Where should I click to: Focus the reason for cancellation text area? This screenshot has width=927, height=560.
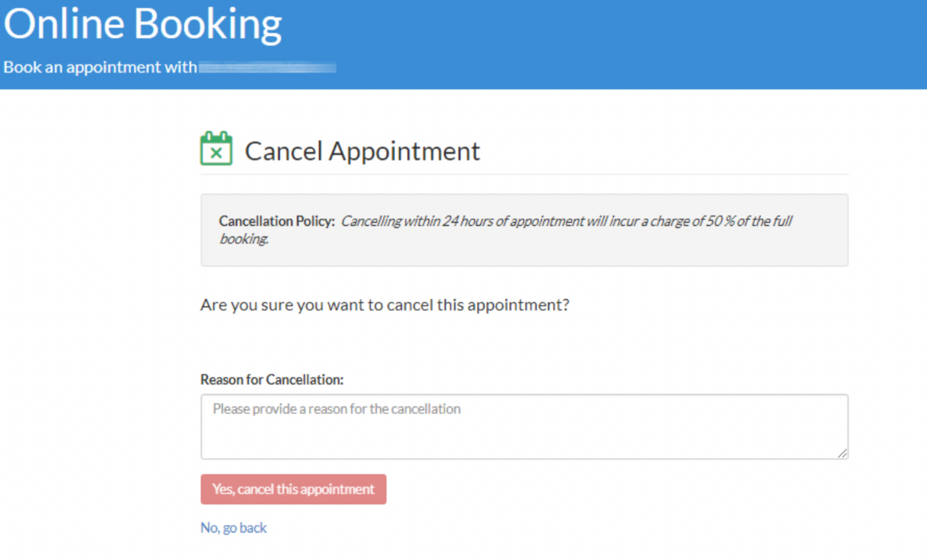pos(525,427)
